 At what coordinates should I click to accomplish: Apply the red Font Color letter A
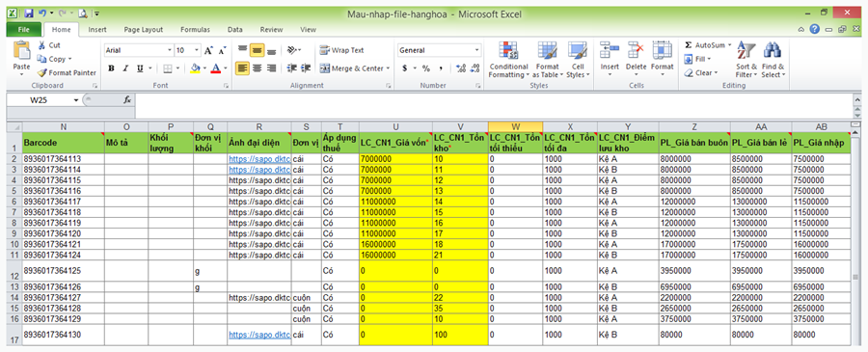click(215, 68)
